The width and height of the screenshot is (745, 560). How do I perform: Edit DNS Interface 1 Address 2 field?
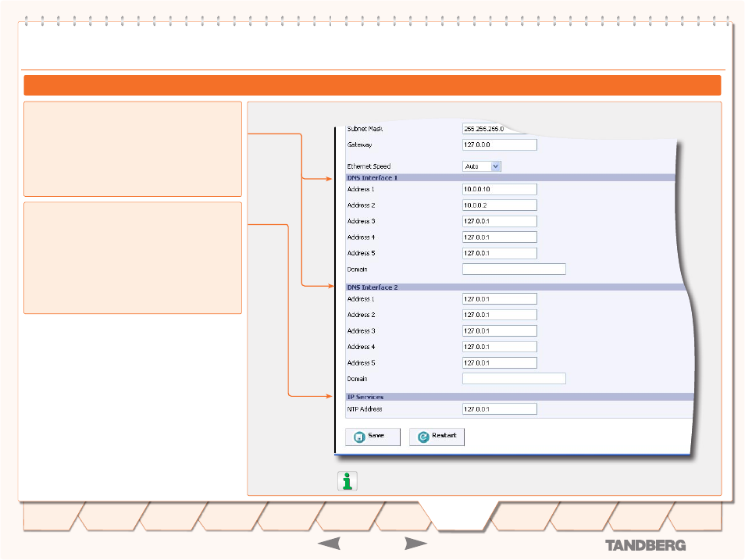click(500, 205)
